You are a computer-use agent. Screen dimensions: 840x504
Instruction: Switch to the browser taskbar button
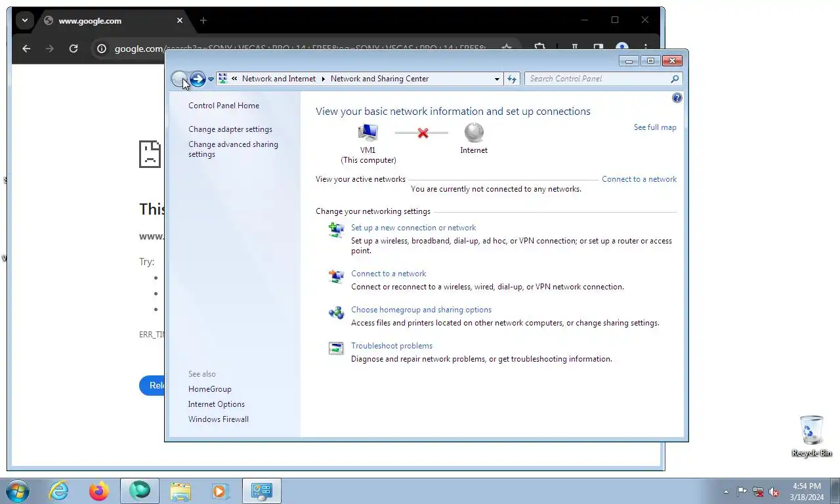pyautogui.click(x=140, y=491)
